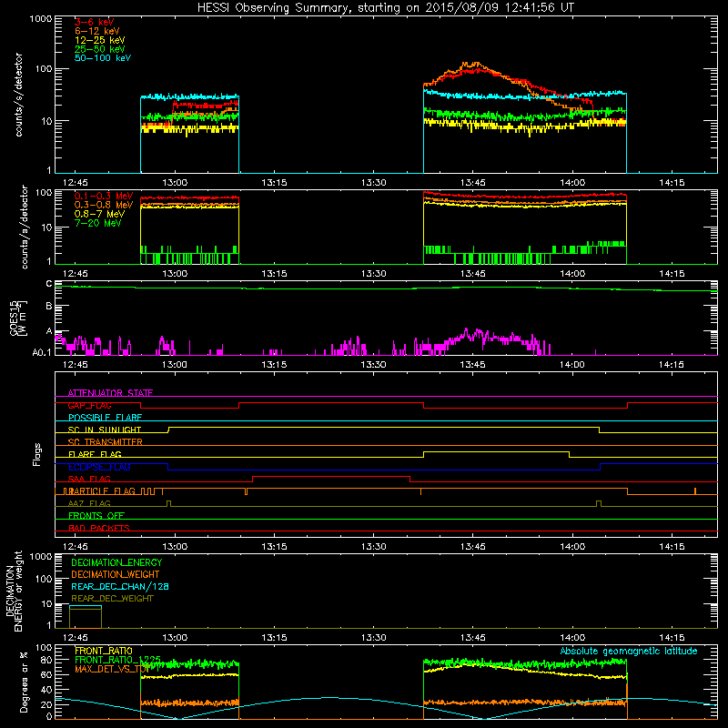
Task: Click the DECIMATION_ENERGY legend label
Action: click(116, 562)
